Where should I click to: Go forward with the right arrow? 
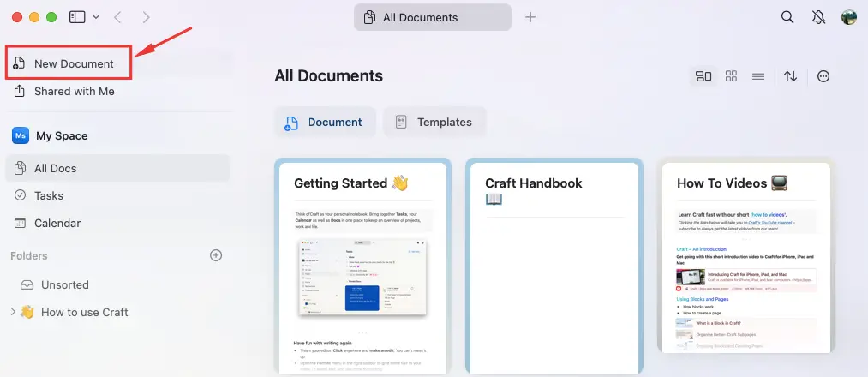click(x=147, y=17)
